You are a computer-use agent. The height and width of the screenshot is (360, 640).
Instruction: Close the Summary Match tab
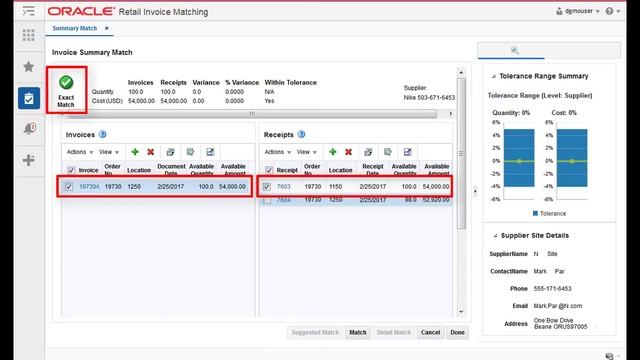tap(107, 28)
